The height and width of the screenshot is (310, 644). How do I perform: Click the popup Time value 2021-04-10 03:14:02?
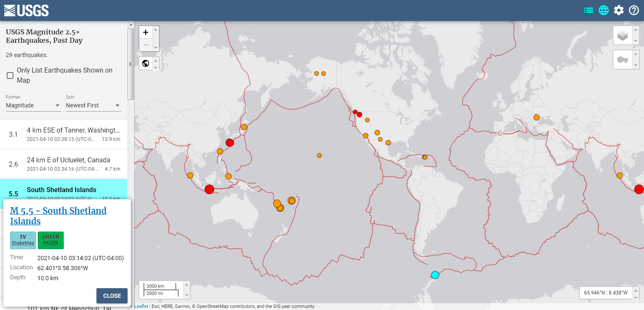coord(81,258)
